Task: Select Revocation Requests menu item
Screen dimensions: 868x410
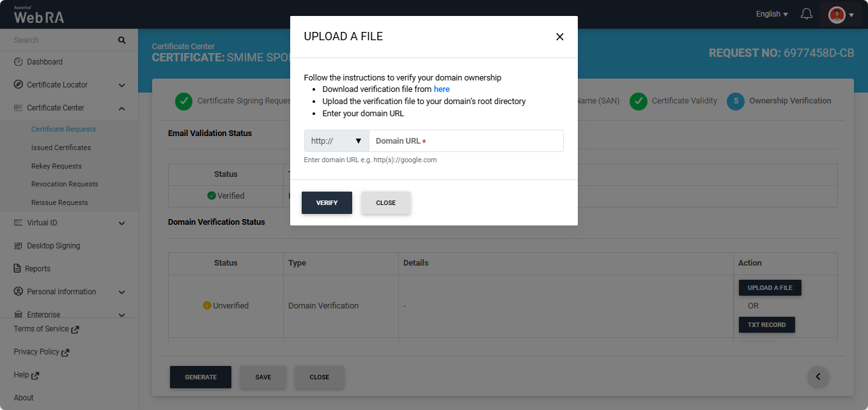Action: (65, 184)
